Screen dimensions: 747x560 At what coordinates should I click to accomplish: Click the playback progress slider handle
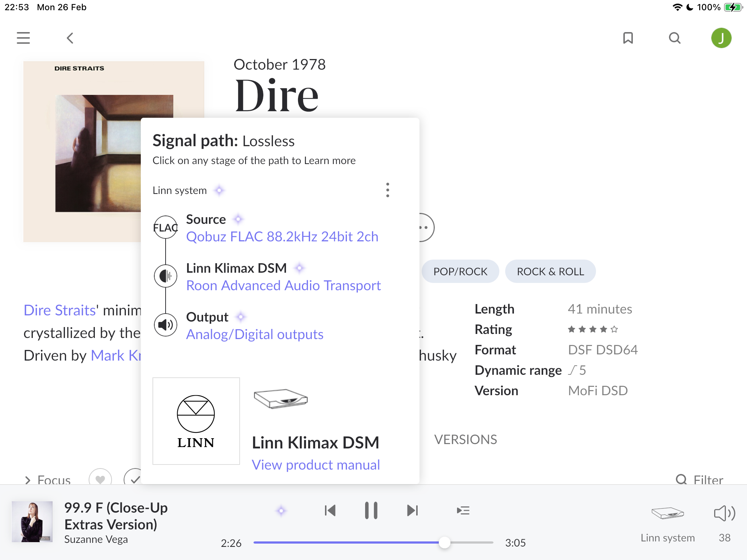pyautogui.click(x=444, y=542)
